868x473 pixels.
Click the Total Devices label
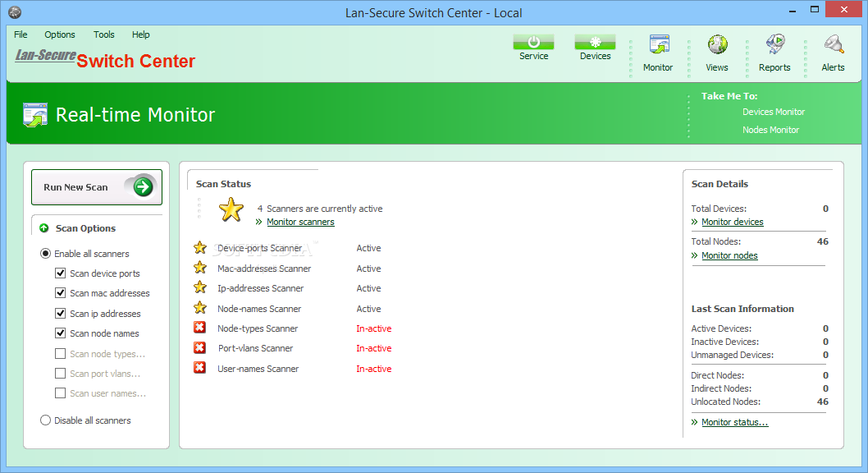point(719,209)
